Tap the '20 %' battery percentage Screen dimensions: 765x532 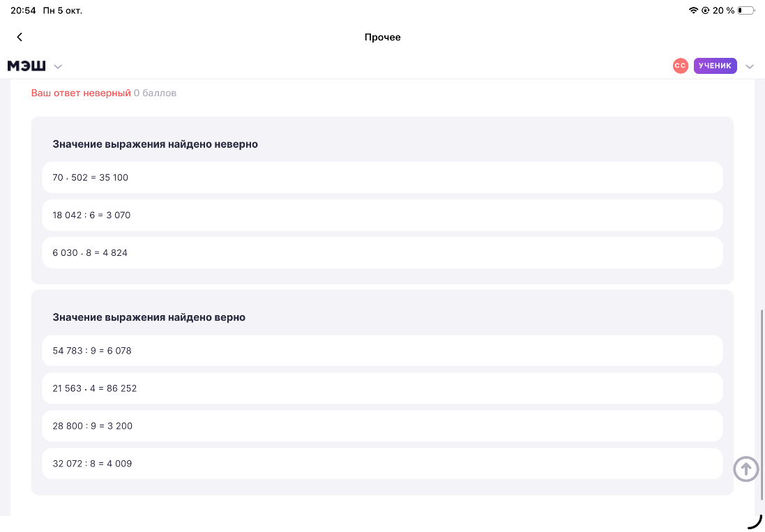724,10
